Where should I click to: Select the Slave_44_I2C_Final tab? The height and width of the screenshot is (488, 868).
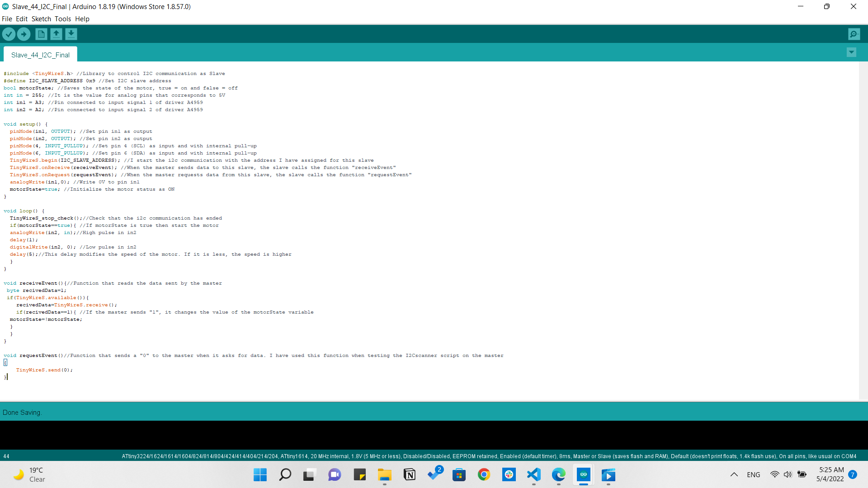pyautogui.click(x=40, y=55)
